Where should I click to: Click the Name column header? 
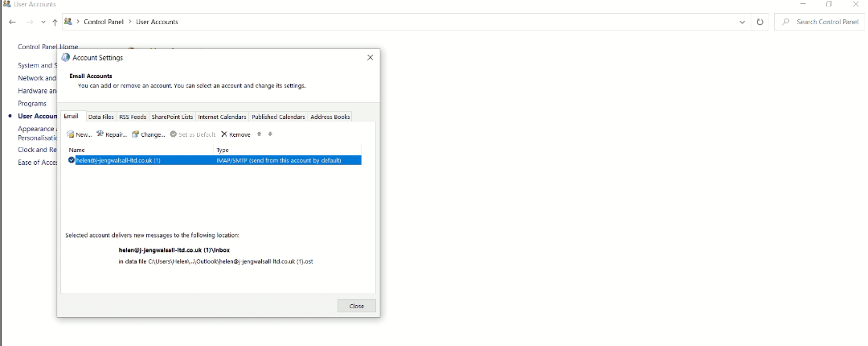click(x=77, y=150)
